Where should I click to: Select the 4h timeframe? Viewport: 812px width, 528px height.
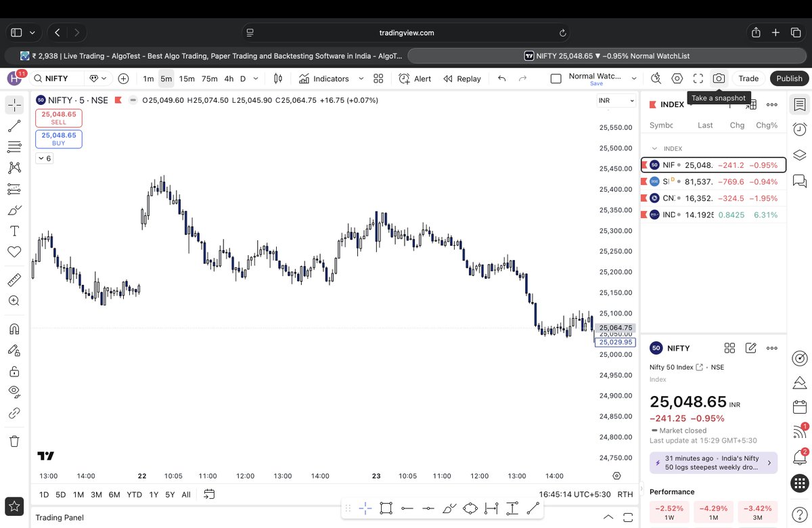coord(229,79)
